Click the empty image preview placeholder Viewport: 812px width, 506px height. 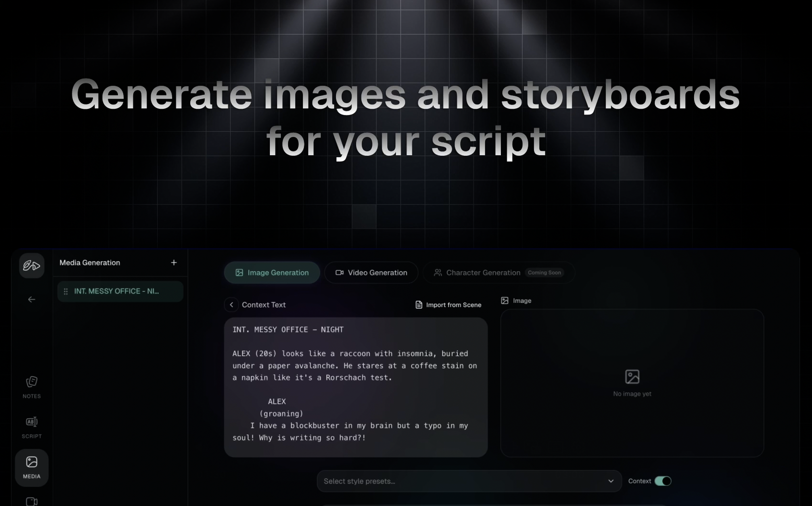[x=632, y=383]
